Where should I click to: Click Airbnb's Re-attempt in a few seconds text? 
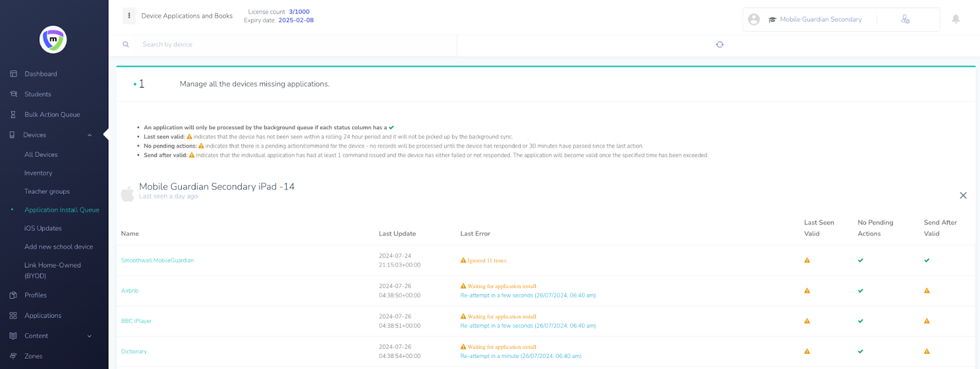click(x=528, y=295)
